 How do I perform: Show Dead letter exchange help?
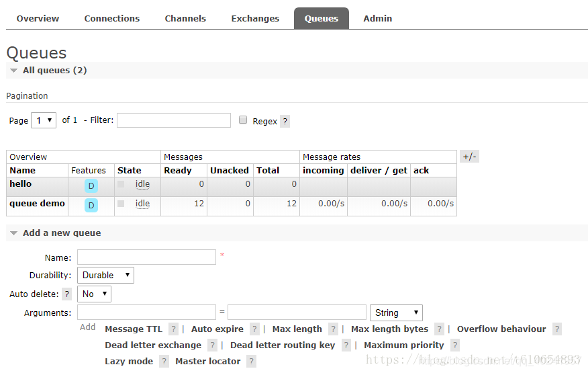click(212, 345)
